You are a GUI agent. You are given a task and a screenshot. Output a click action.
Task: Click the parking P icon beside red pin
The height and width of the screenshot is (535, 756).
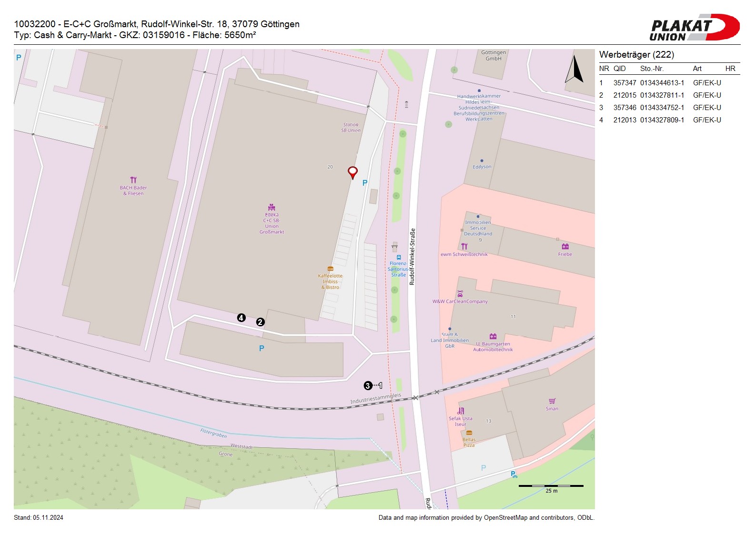pos(365,183)
